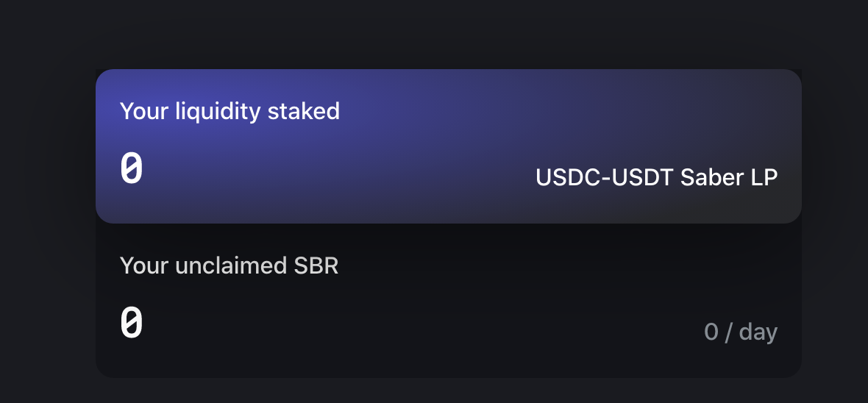Click "USDC-USDT" in the LP token name
868x403 pixels.
coord(604,177)
